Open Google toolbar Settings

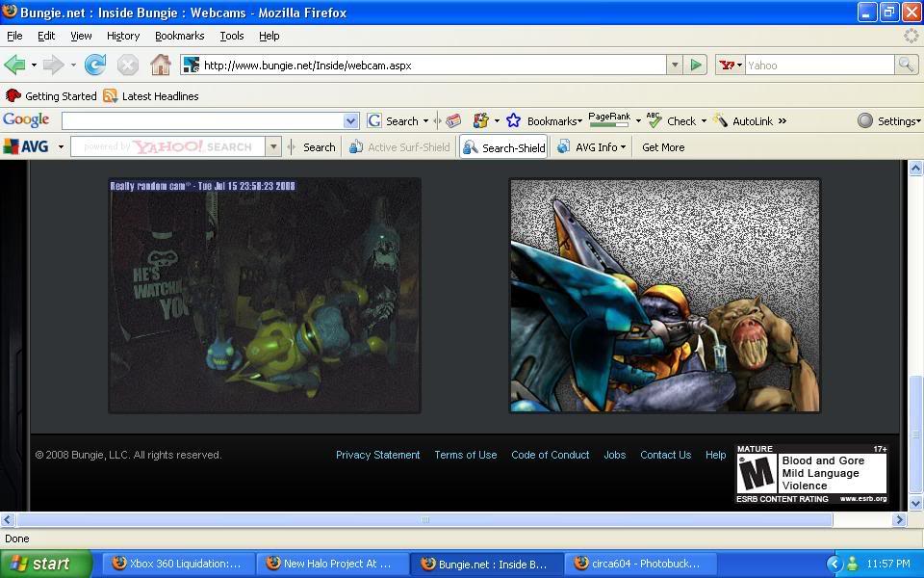(x=888, y=121)
